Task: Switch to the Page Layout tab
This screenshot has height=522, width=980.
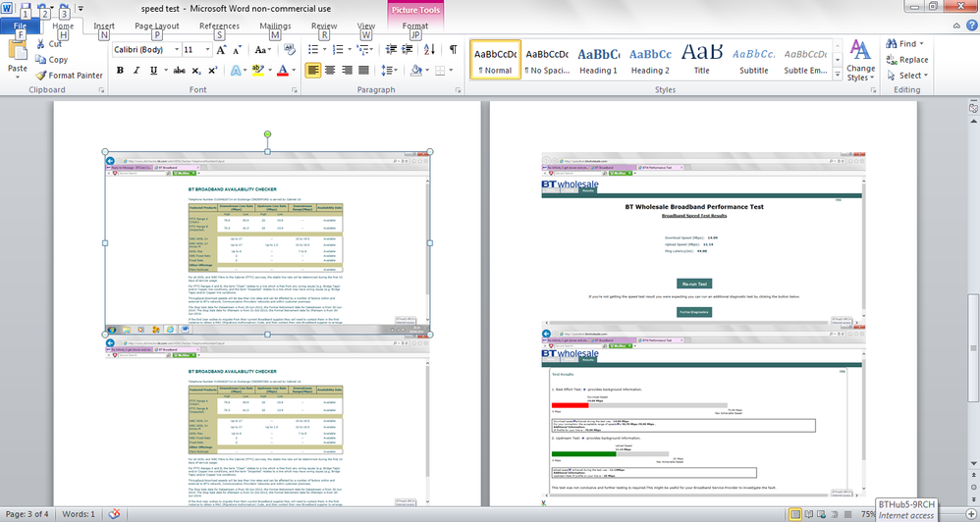Action: [157, 26]
